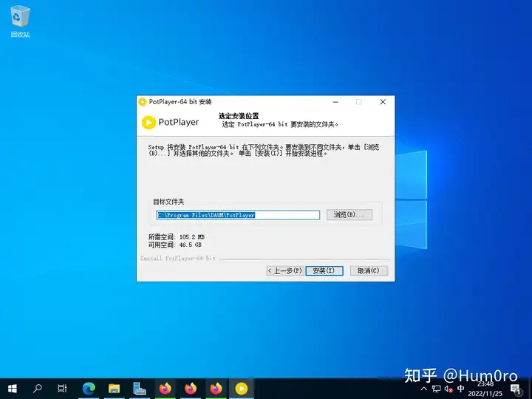Image resolution: width=532 pixels, height=399 pixels.
Task: Toggle the 中 input method indicator
Action: (x=461, y=389)
